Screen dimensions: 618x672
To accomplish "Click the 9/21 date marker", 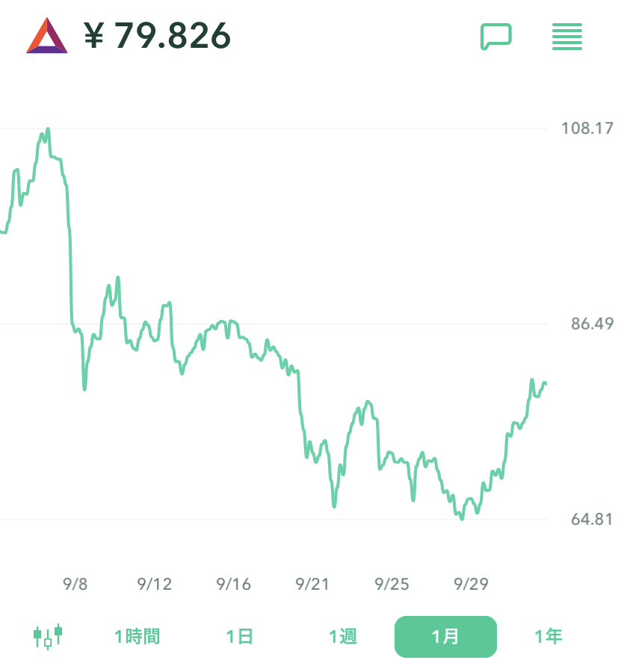I will tap(313, 585).
